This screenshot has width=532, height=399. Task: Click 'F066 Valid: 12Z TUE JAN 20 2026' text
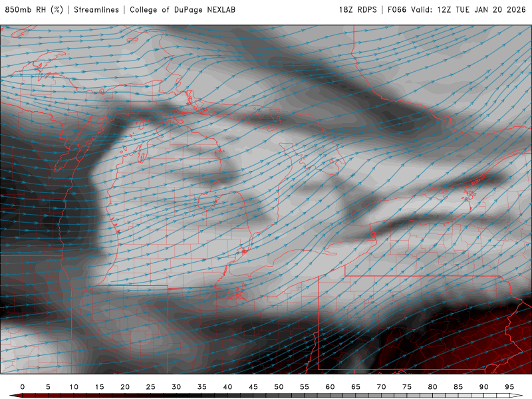(x=457, y=10)
